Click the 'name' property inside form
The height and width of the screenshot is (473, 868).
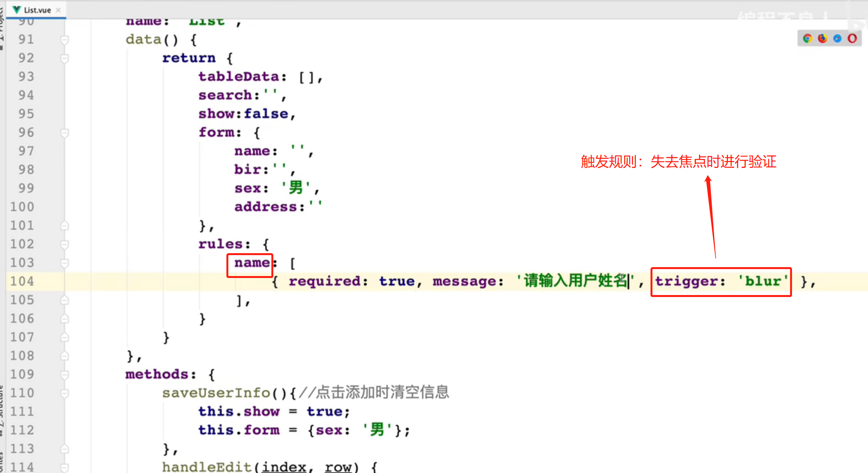pos(252,151)
